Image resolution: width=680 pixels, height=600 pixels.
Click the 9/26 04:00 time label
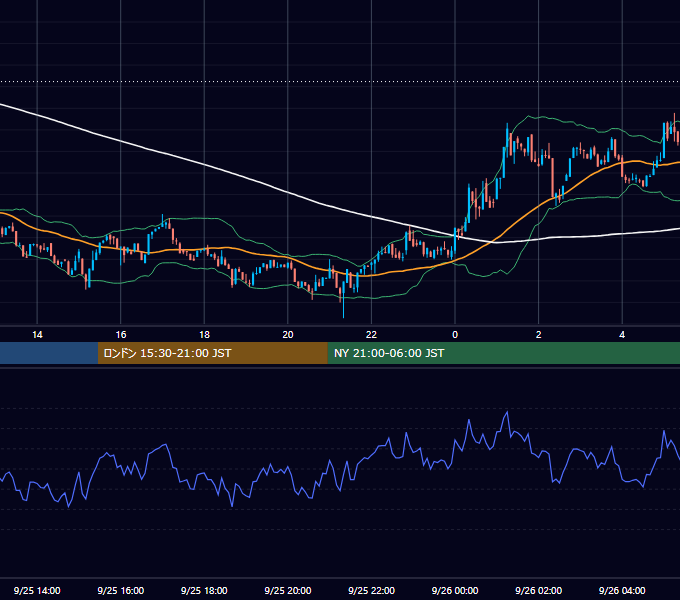pyautogui.click(x=622, y=590)
